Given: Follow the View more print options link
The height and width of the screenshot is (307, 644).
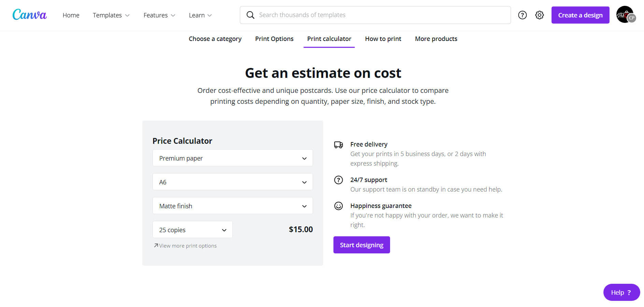Looking at the screenshot, I should [187, 246].
